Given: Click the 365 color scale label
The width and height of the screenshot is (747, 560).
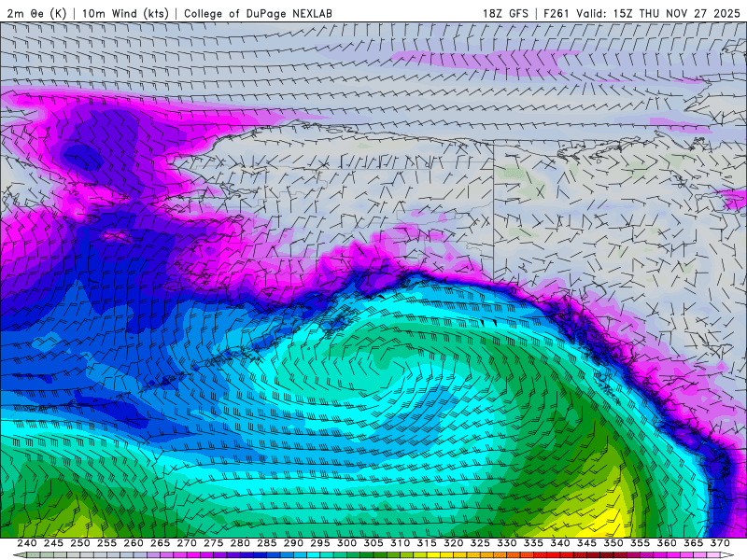Looking at the screenshot, I should click(x=694, y=543).
